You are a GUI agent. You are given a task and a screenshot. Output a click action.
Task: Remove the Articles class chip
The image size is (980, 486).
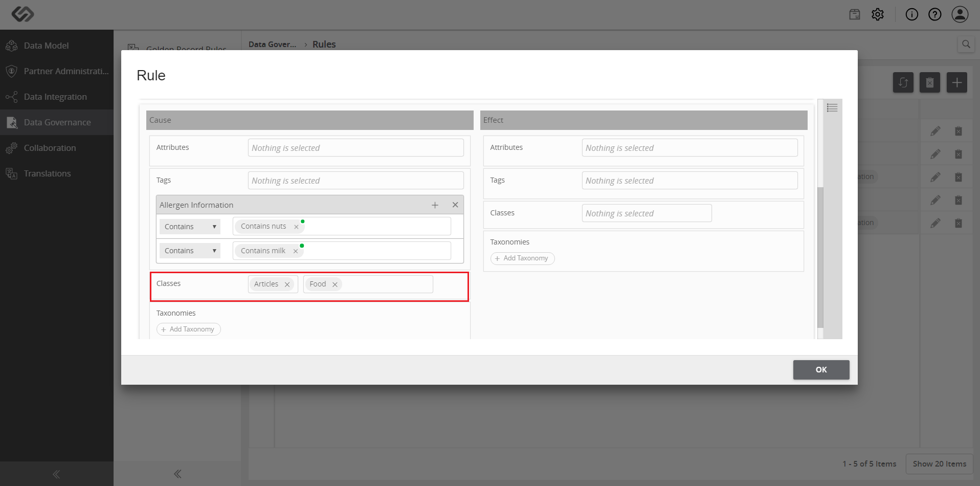click(x=287, y=284)
